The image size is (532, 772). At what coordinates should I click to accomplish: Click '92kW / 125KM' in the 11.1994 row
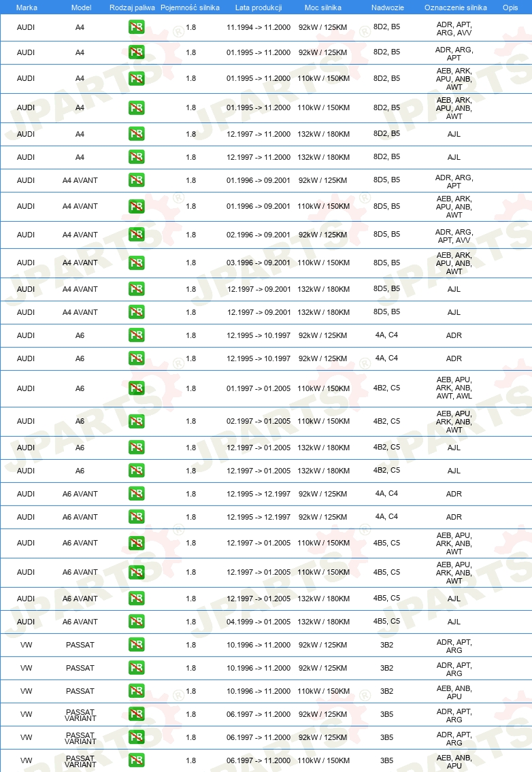coord(322,28)
